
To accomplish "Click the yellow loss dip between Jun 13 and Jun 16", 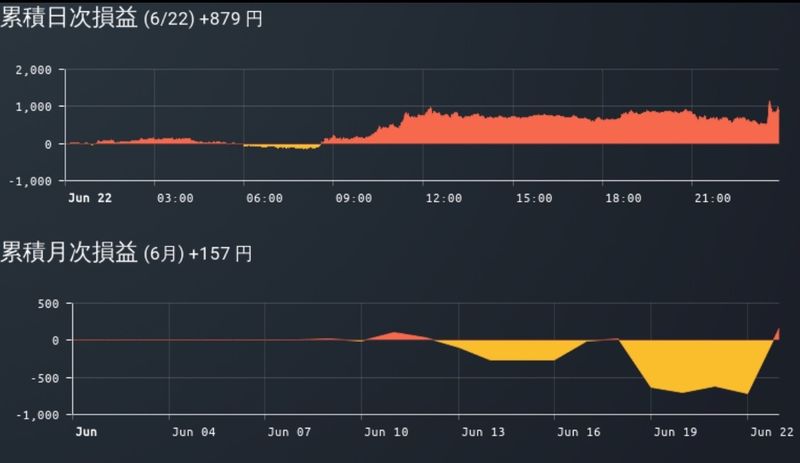I will point(520,351).
